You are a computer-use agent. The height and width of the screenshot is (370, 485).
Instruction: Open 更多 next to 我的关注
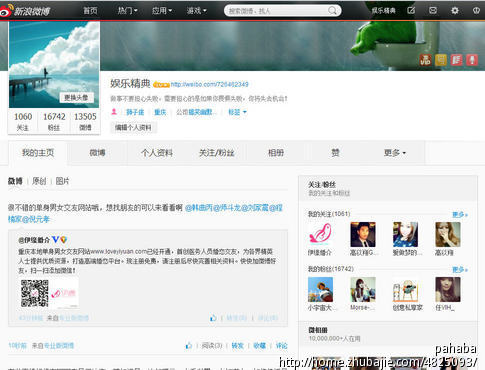pos(460,214)
